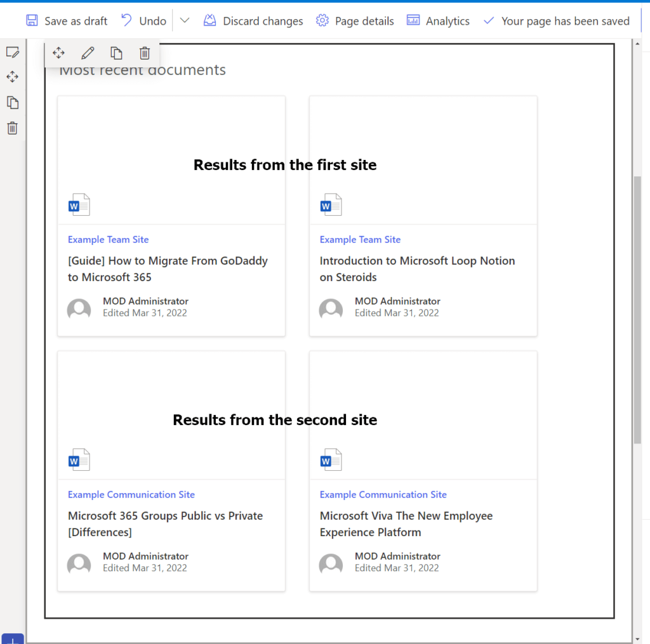Open Example Communication Site link on Viva card

pos(383,494)
